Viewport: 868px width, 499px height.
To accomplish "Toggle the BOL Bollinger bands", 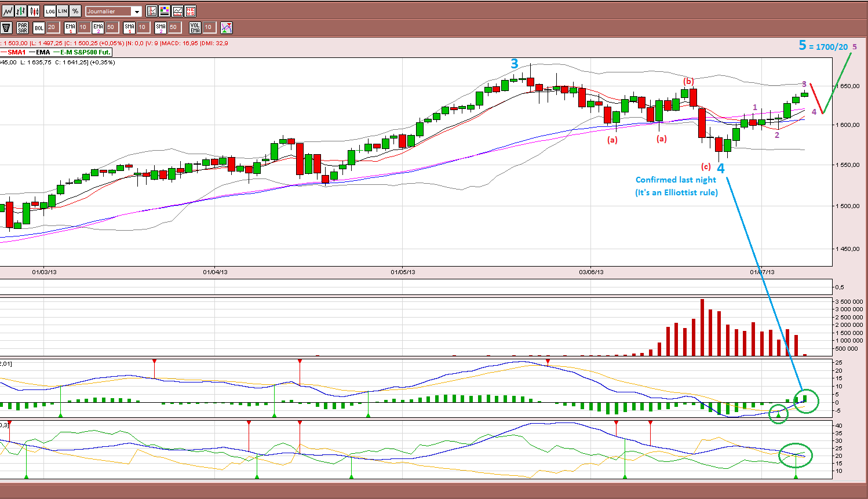I will tap(39, 27).
